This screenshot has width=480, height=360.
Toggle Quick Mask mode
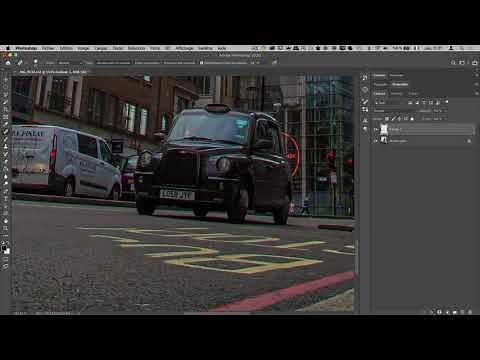tap(6, 258)
